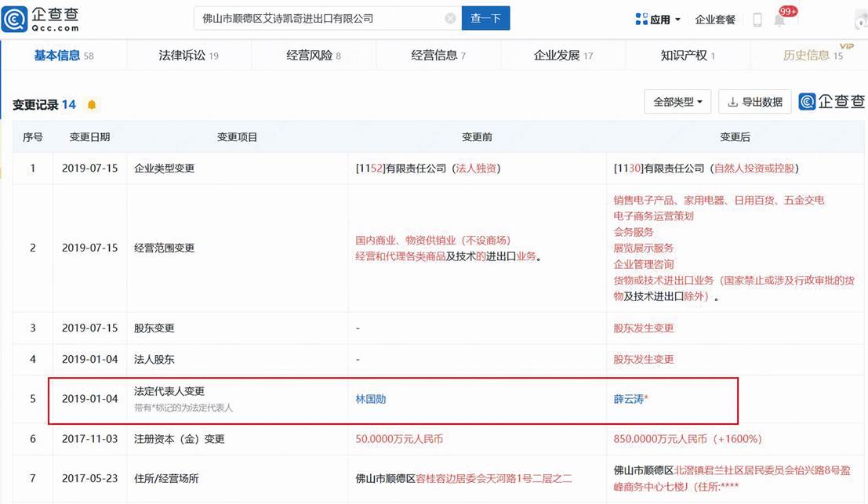The height and width of the screenshot is (504, 868).
Task: Open the 企业发展 tab
Action: (563, 55)
